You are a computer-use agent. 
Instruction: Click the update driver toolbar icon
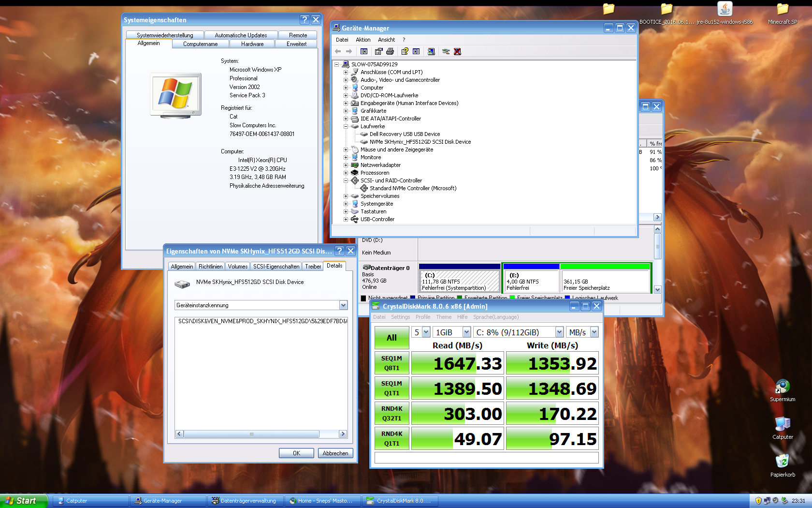click(446, 51)
